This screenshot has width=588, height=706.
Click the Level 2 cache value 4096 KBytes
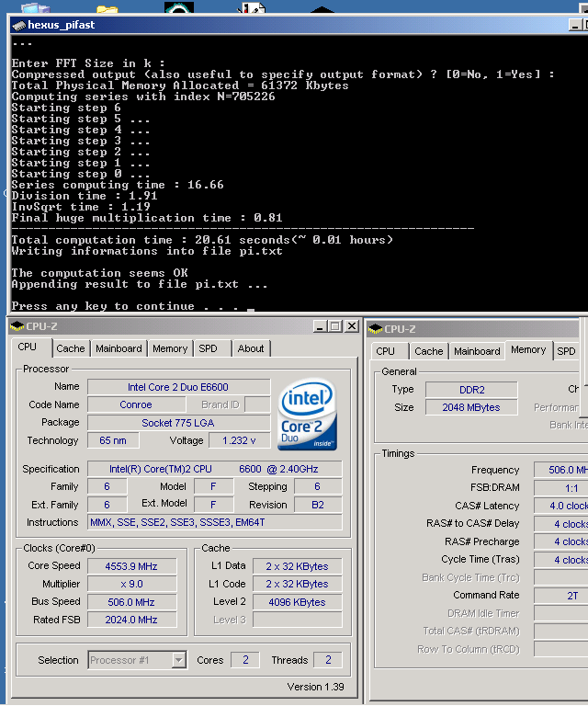click(298, 602)
